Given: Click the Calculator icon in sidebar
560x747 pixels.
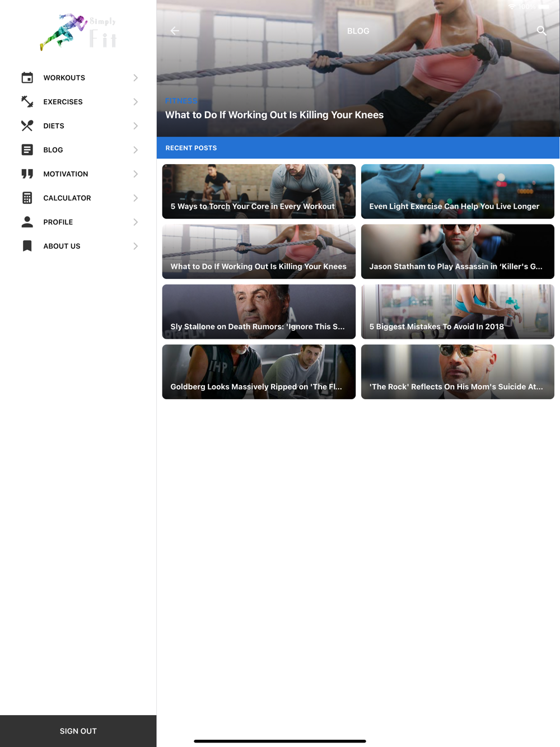Looking at the screenshot, I should pyautogui.click(x=27, y=198).
